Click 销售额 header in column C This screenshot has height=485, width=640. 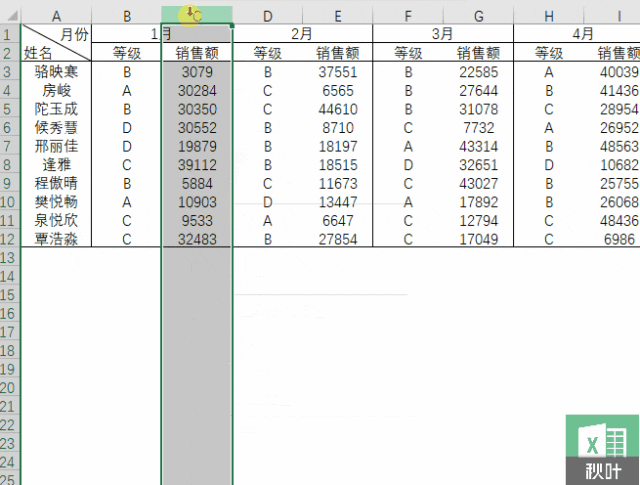[x=197, y=53]
